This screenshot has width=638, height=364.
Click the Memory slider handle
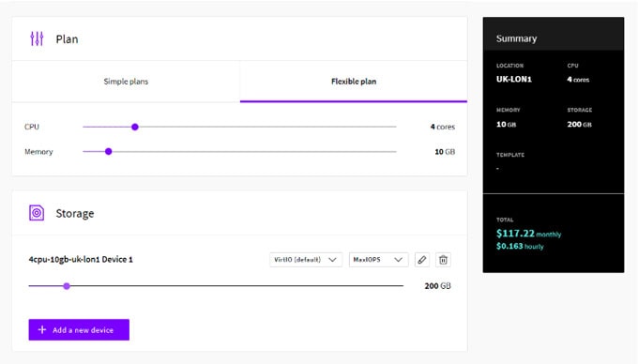click(108, 152)
